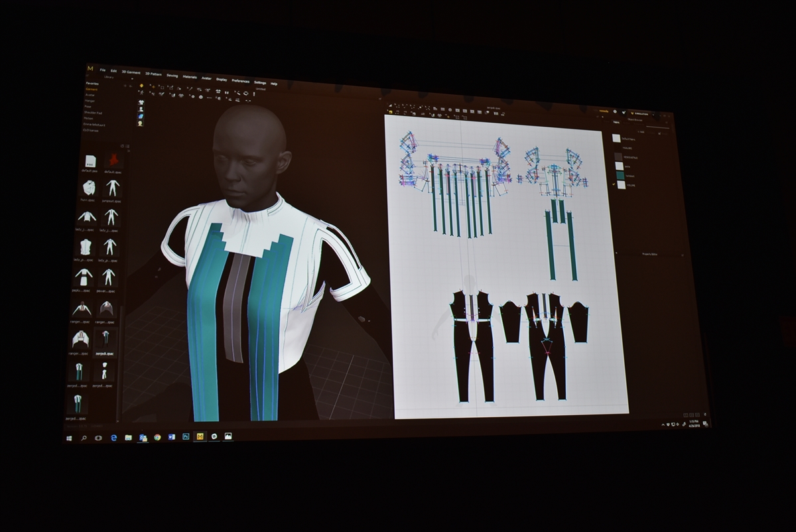Click the taskbar search icon
Viewport: 796px width, 532px height.
[84, 438]
